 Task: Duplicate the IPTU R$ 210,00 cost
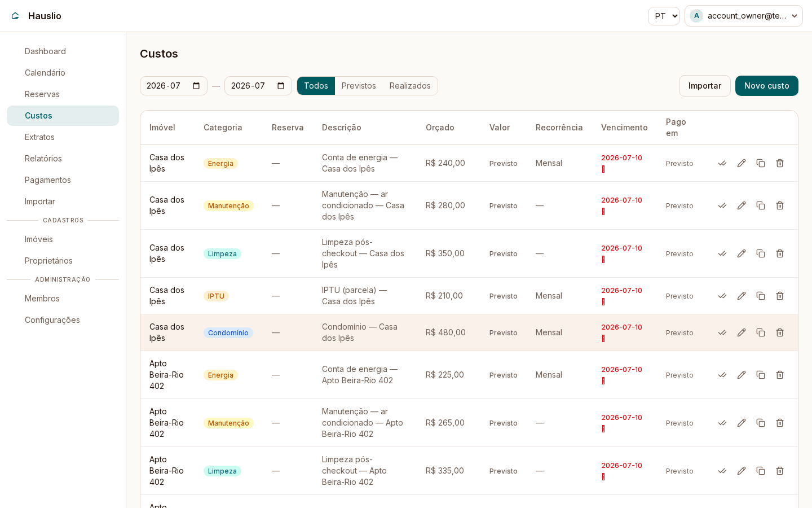coord(761,296)
